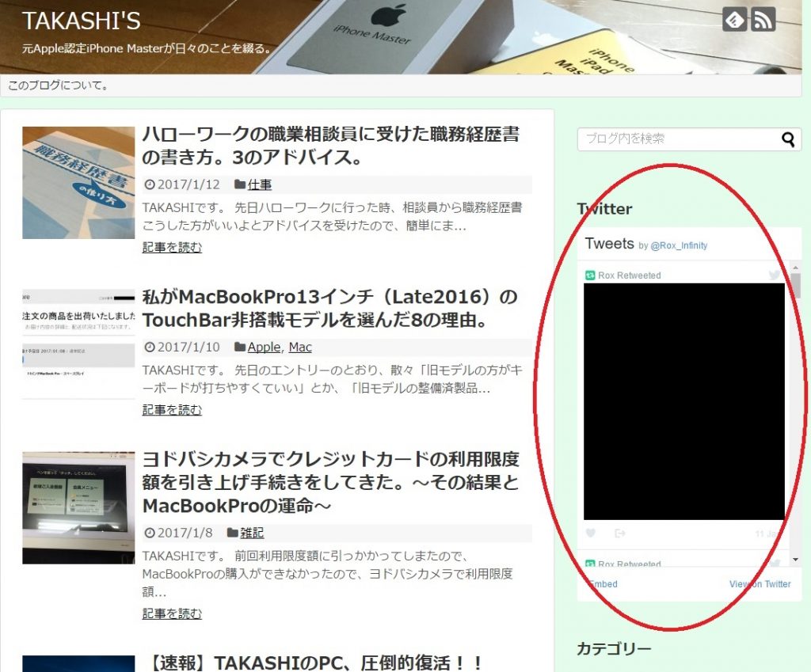Viewport: 811px width, 672px height.
Task: Open the ヨドバシカメラでクレジットカード article title
Action: tap(331, 482)
